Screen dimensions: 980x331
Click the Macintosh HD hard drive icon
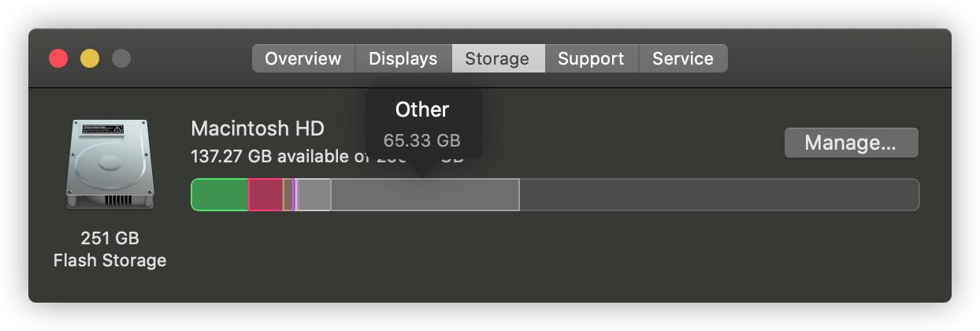pos(109,164)
